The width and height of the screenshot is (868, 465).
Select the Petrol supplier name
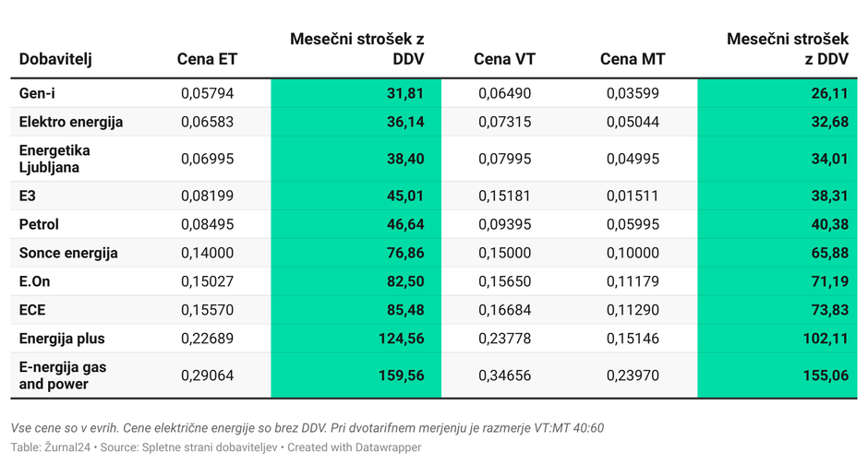(39, 224)
